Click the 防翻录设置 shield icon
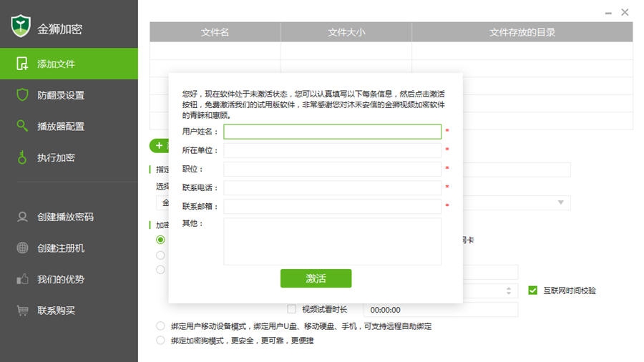 coord(22,95)
